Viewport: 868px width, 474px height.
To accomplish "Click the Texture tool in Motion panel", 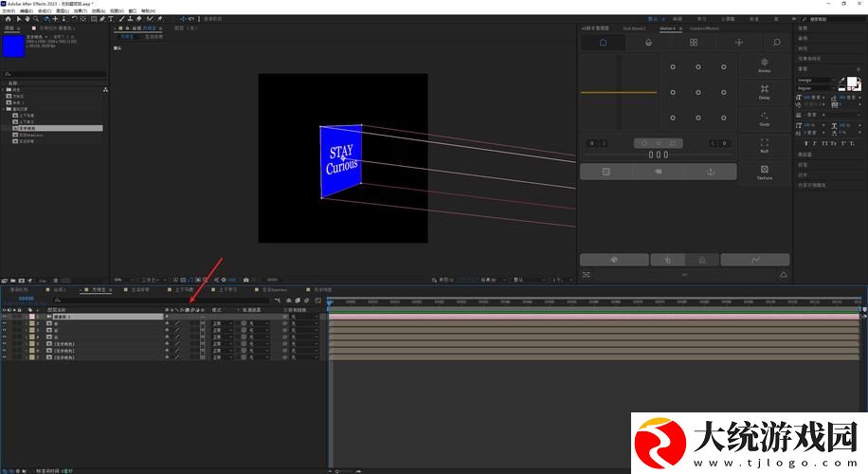I will [765, 173].
